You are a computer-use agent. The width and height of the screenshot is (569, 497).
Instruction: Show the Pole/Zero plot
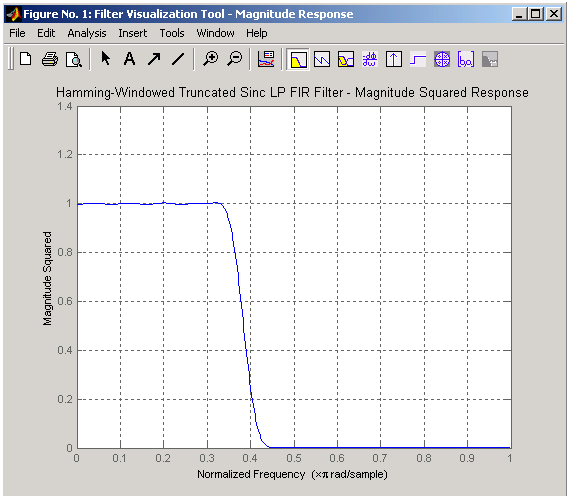(442, 59)
